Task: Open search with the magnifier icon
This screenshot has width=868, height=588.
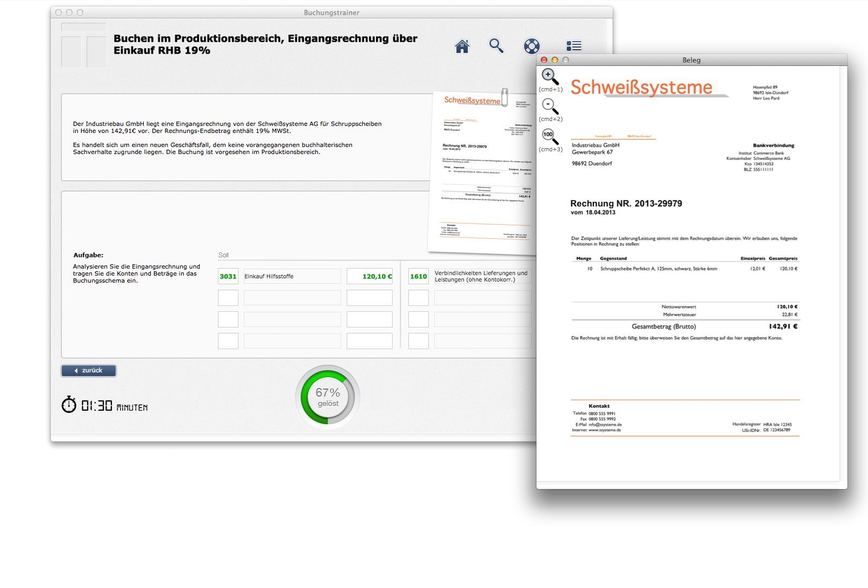Action: pyautogui.click(x=496, y=46)
